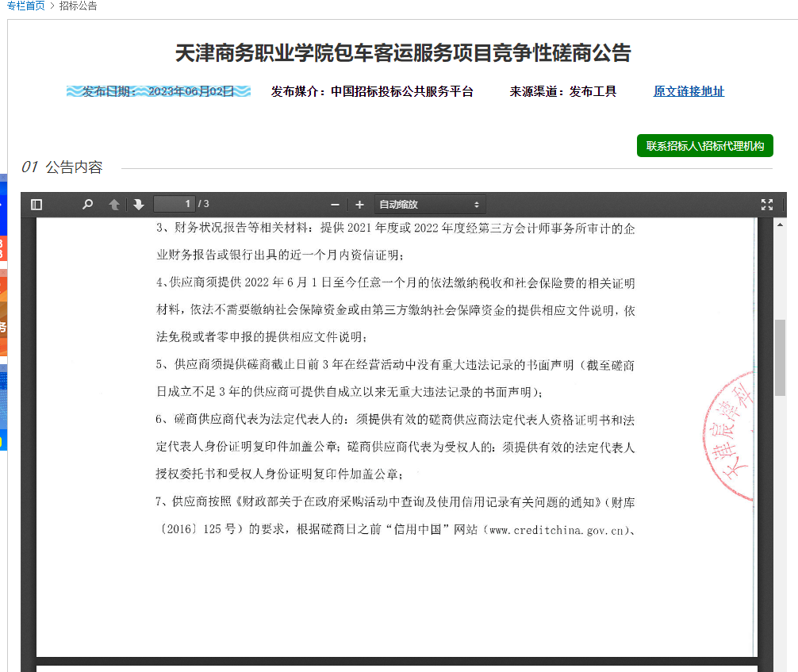Click the announcement title heading
Image resolution: width=798 pixels, height=672 pixels.
click(403, 53)
